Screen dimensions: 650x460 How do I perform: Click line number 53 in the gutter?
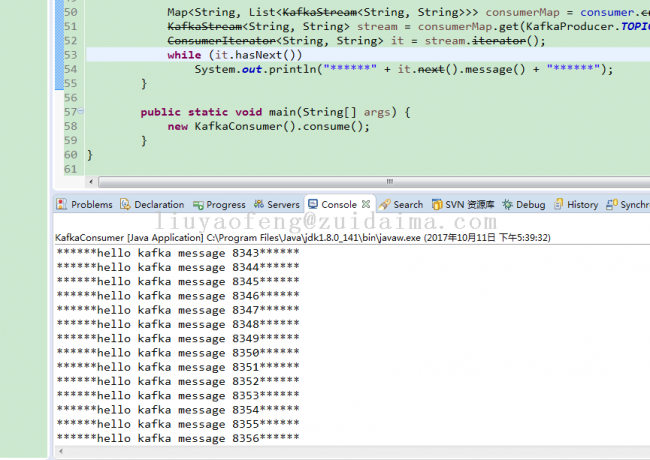(69, 55)
